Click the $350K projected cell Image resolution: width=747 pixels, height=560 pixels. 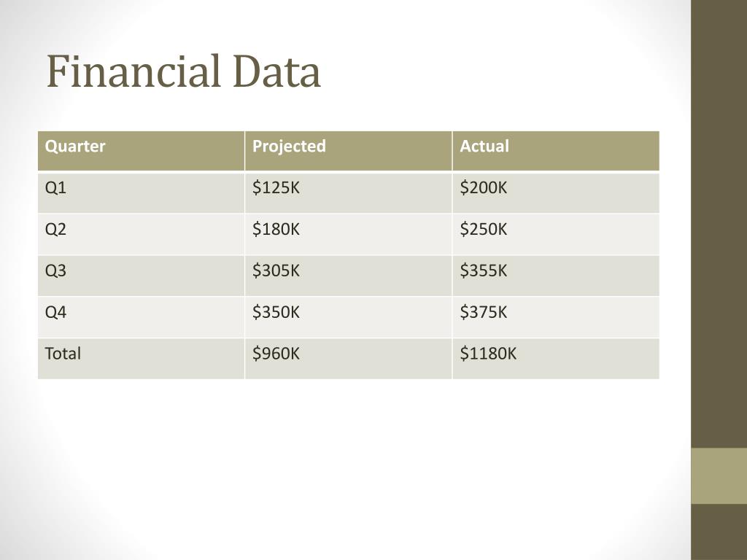click(348, 317)
